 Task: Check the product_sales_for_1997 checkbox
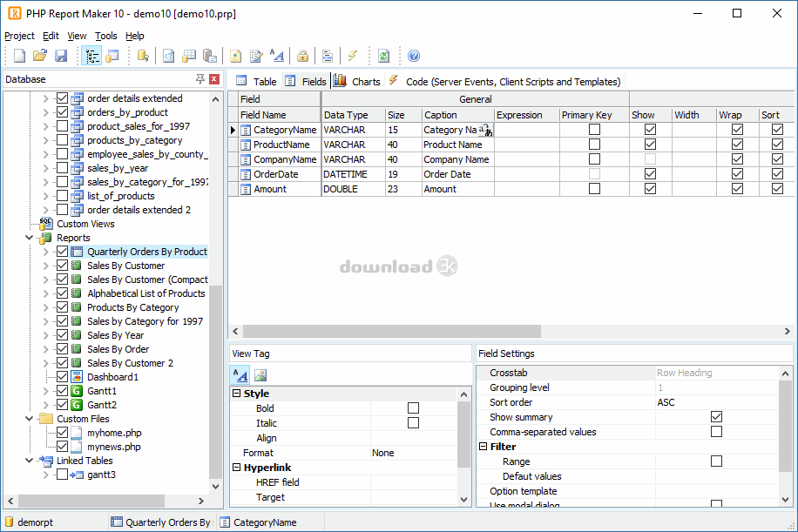point(62,126)
